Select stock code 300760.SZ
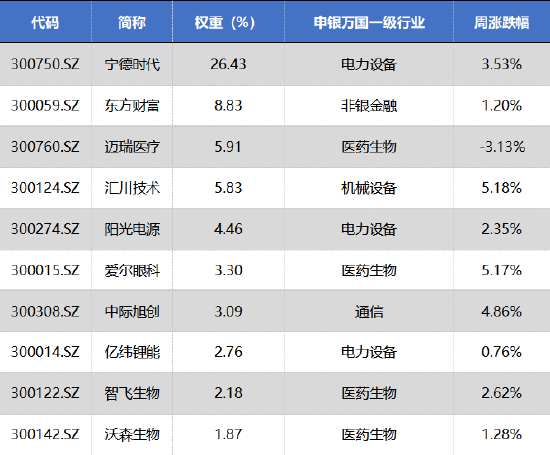This screenshot has width=550, height=455. 45,147
